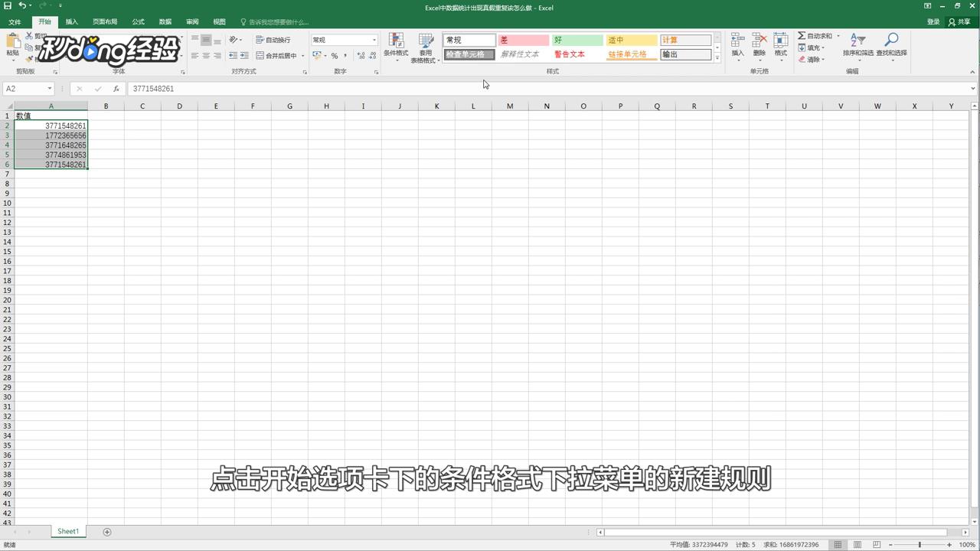
Task: Open AutoSum dropdown arrow
Action: click(x=838, y=36)
